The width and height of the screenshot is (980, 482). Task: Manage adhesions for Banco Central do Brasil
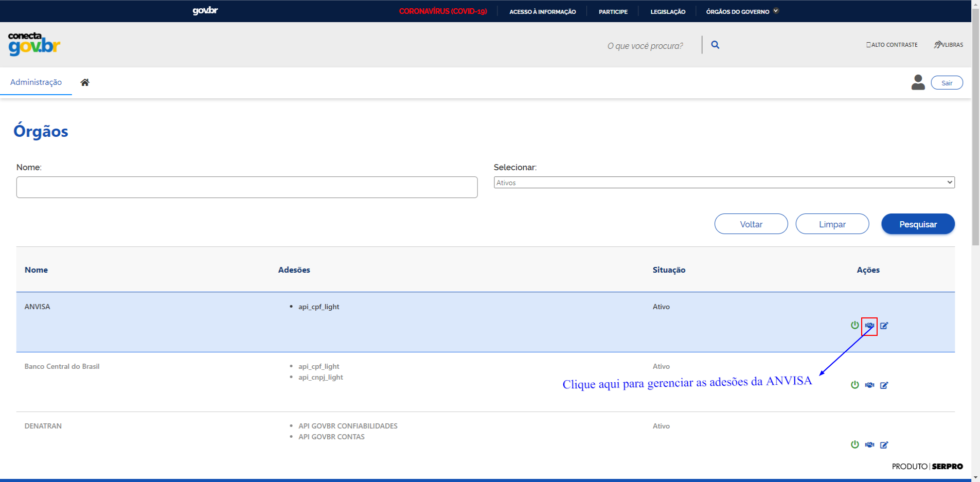(x=869, y=385)
